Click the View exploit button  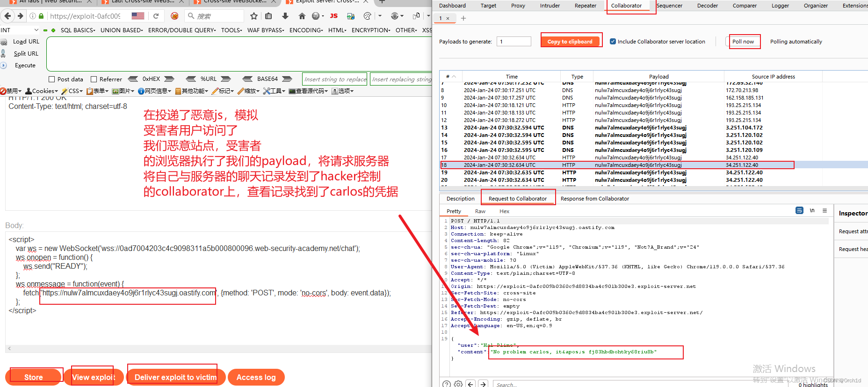click(x=94, y=377)
